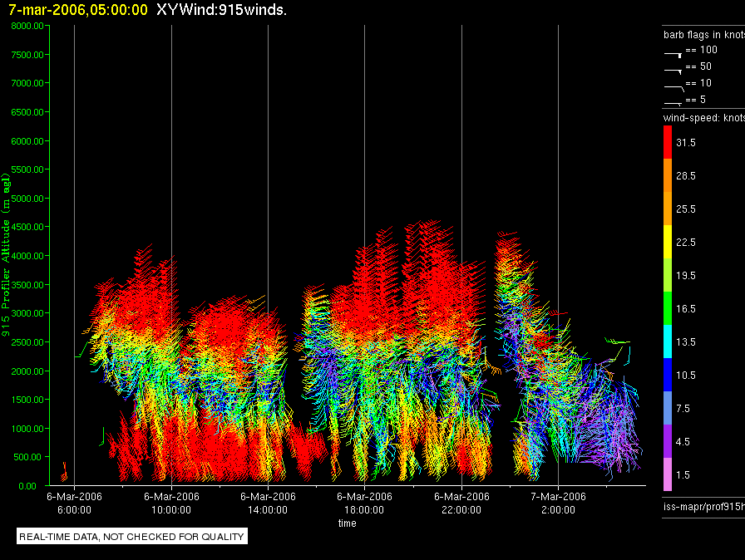Click the '6-Mar-2006 22:00:00' time label
Screen dimensions: 745x560
[461, 503]
